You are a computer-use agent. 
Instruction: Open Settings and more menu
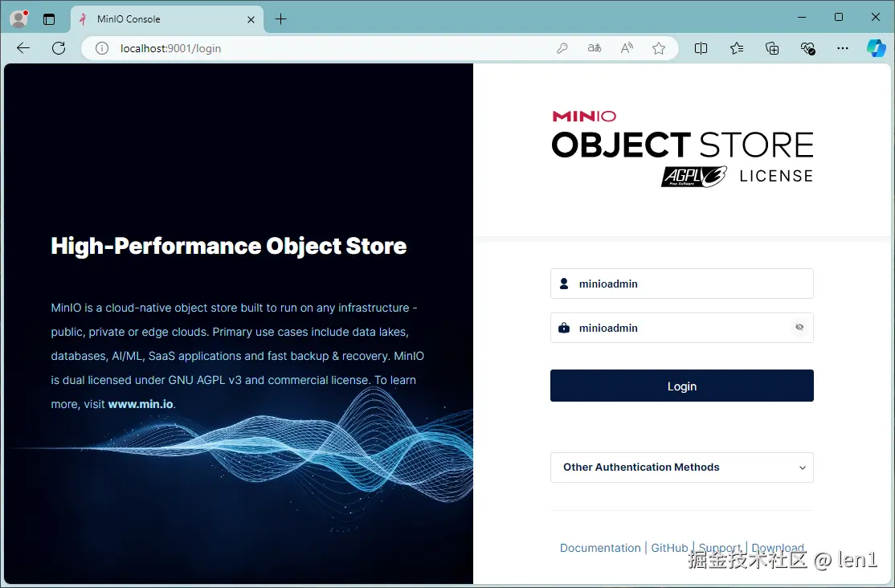coord(843,48)
